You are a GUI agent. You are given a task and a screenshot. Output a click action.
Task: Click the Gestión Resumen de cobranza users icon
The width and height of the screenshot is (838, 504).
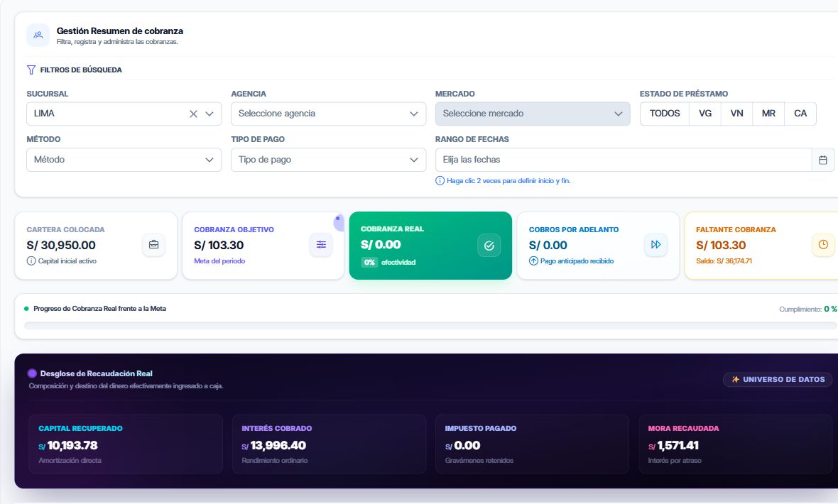(x=38, y=35)
